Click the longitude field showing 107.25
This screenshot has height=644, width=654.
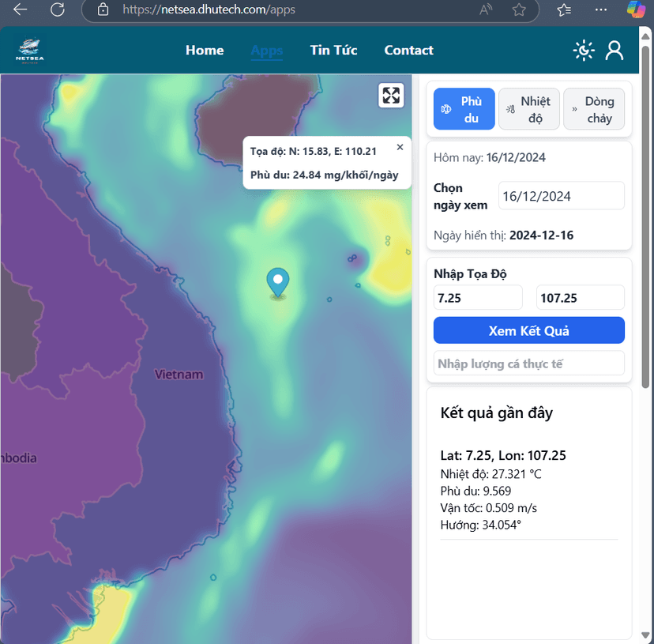(580, 298)
